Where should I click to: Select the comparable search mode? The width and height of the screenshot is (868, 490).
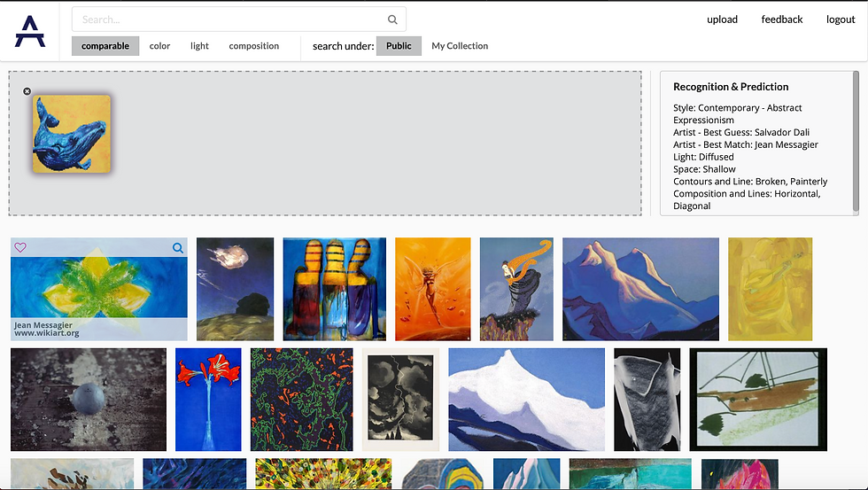click(105, 46)
